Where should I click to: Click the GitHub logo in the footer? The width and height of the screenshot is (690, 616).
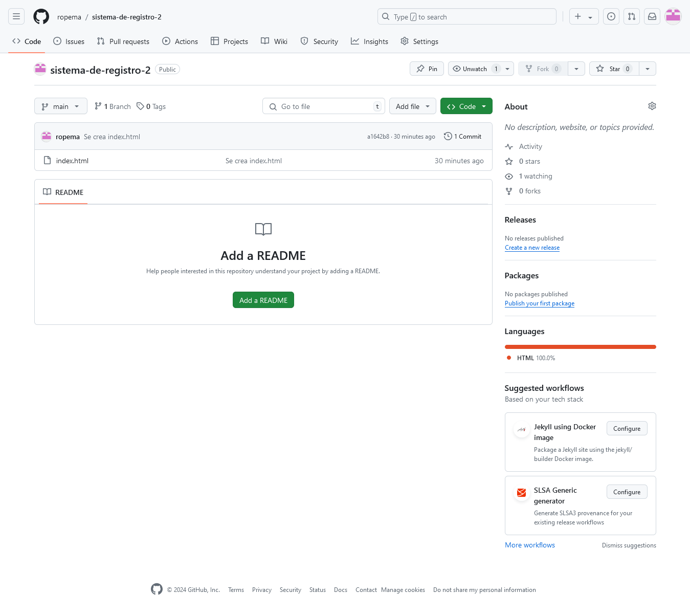point(157,589)
